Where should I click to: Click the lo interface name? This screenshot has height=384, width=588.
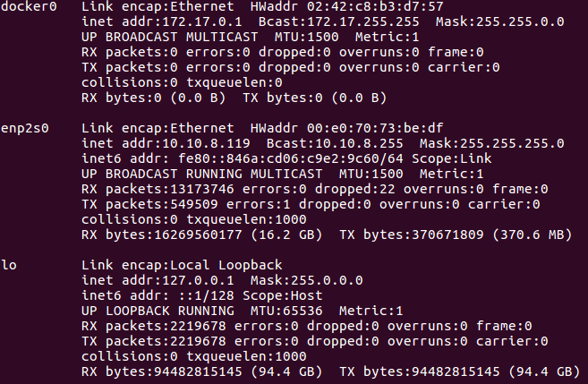9,265
